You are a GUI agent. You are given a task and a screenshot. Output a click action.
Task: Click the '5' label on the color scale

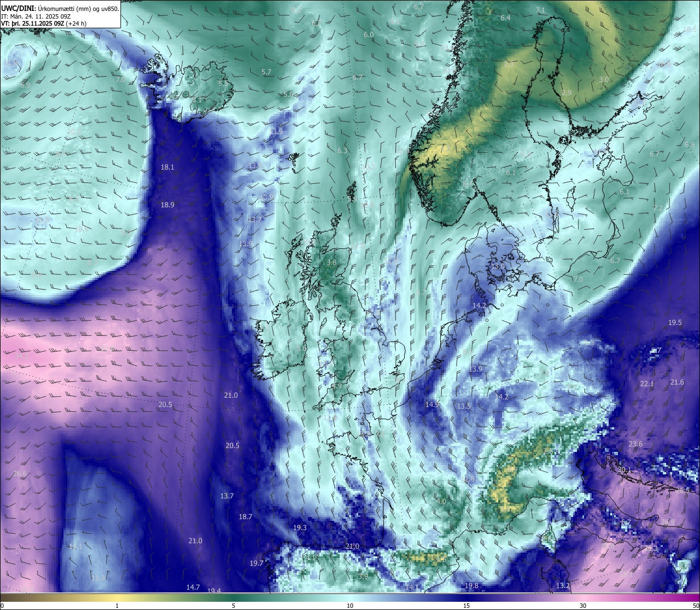[x=234, y=606]
